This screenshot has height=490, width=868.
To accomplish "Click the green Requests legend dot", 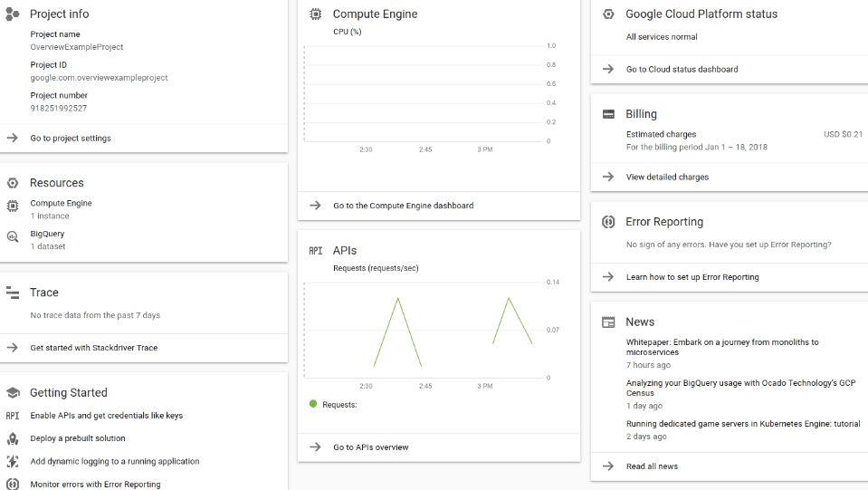I will click(x=313, y=404).
